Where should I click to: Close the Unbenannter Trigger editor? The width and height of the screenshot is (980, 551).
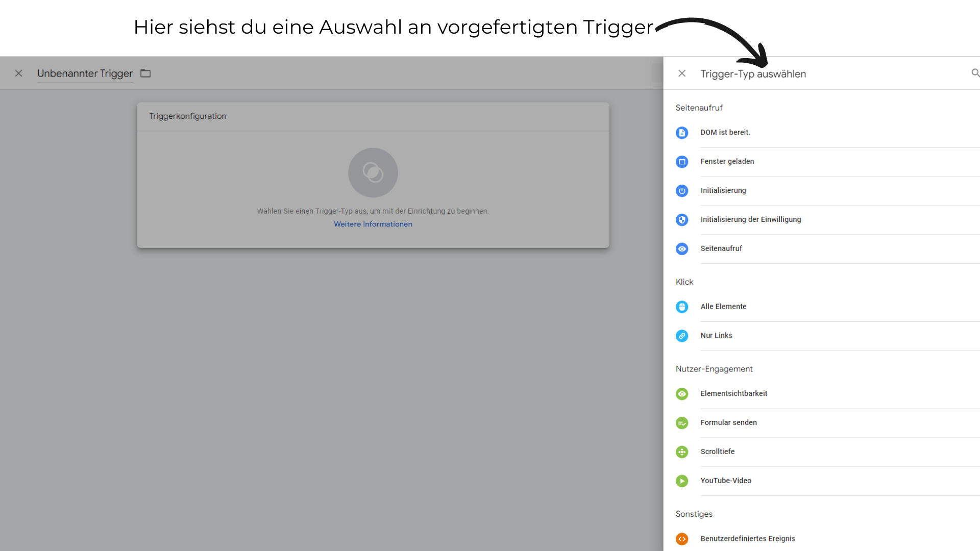coord(19,73)
